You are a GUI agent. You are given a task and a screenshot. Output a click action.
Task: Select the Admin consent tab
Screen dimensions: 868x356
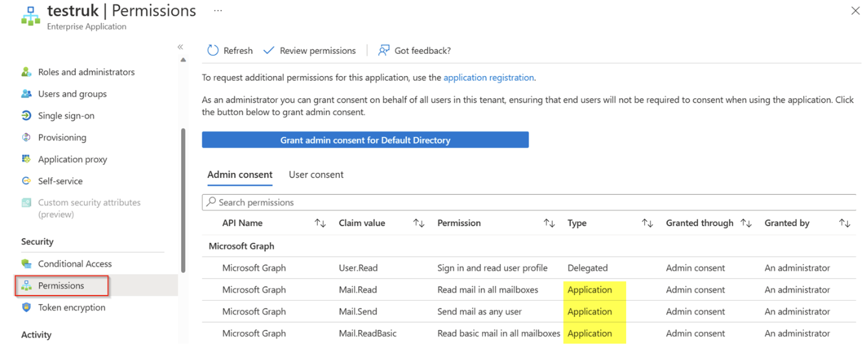coord(240,175)
